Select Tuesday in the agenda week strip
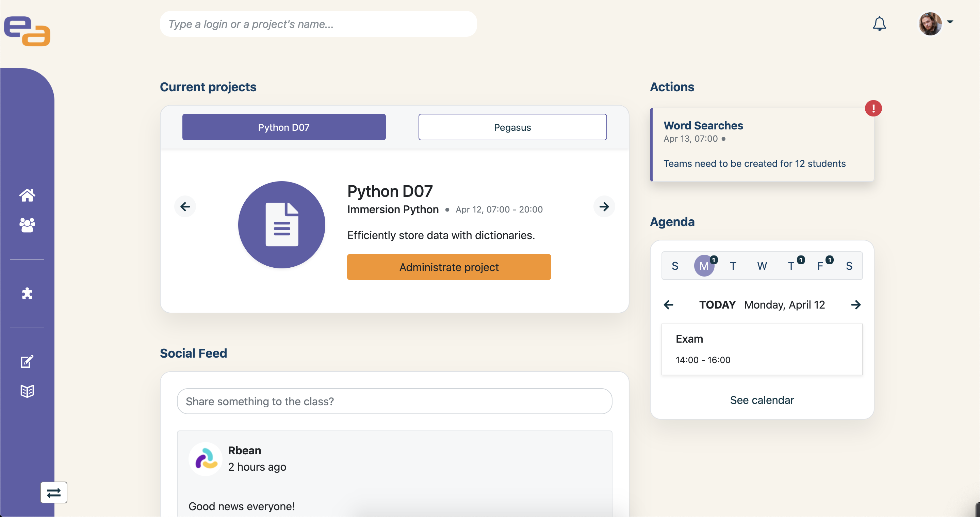Viewport: 980px width, 517px height. pyautogui.click(x=733, y=266)
